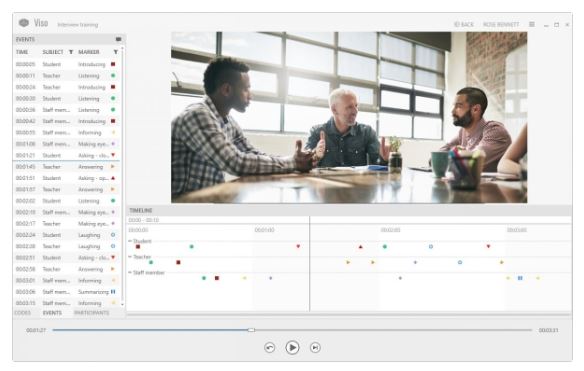Select the 00:03:01 Staff member Informing event
The image size is (584, 371).
66,280
